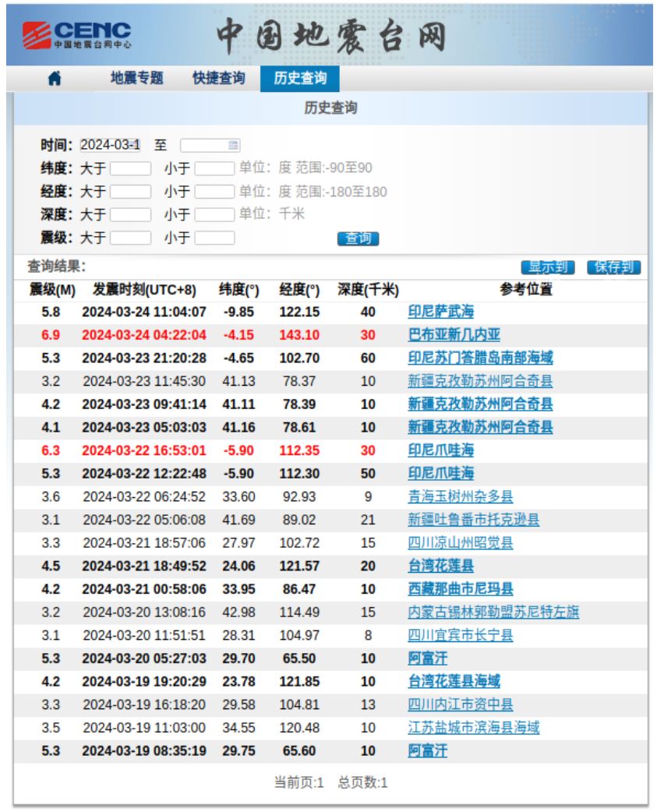Select the 历史查询 tab
Screen dimensions: 657x812
click(x=300, y=79)
